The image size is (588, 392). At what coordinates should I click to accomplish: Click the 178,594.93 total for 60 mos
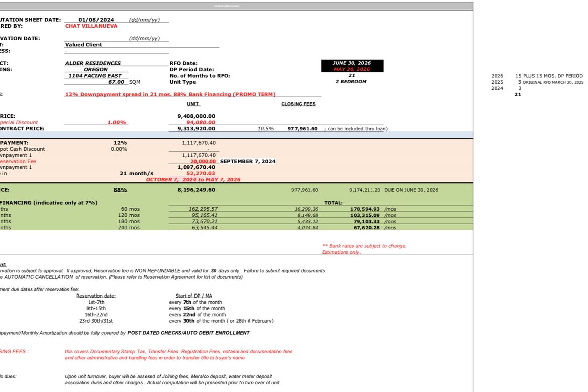click(365, 209)
